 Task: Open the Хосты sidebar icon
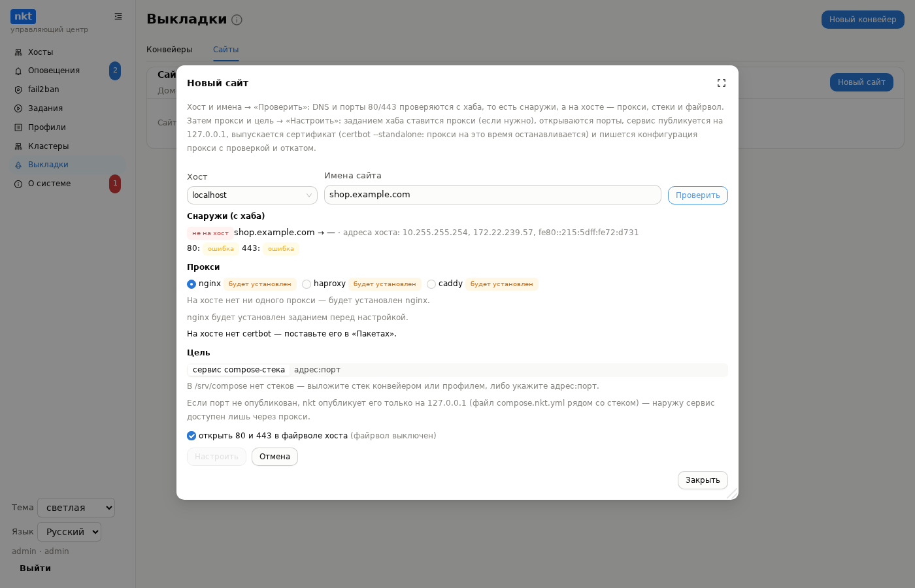(18, 52)
